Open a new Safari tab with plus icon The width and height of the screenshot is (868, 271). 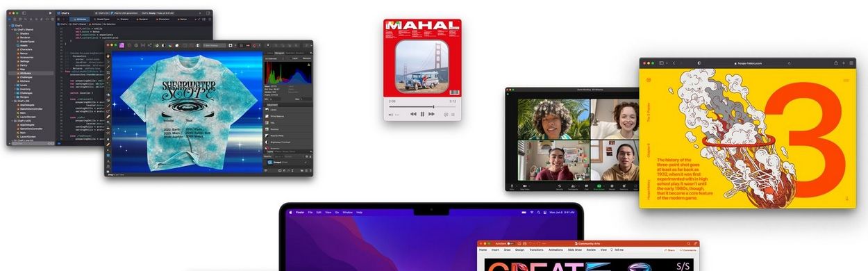(843, 63)
